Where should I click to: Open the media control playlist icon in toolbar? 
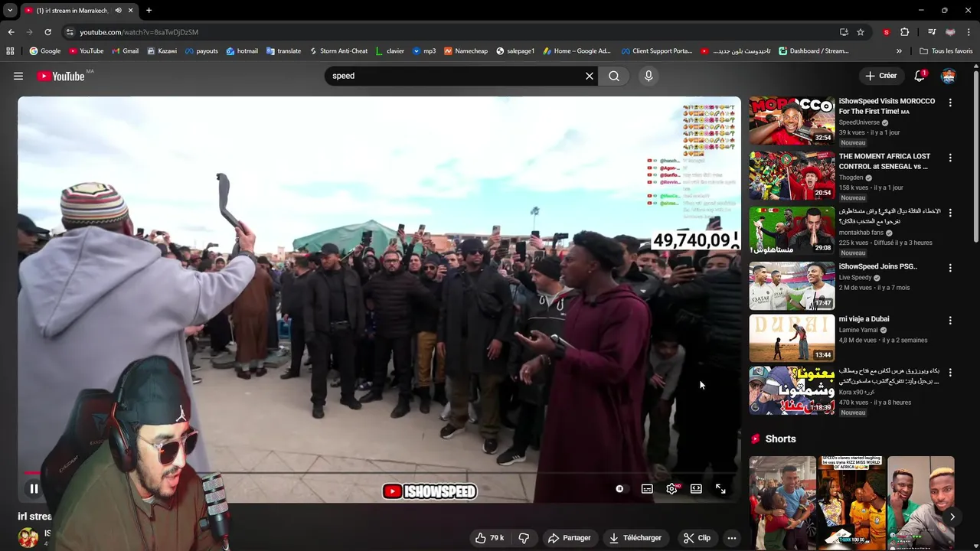(x=932, y=32)
